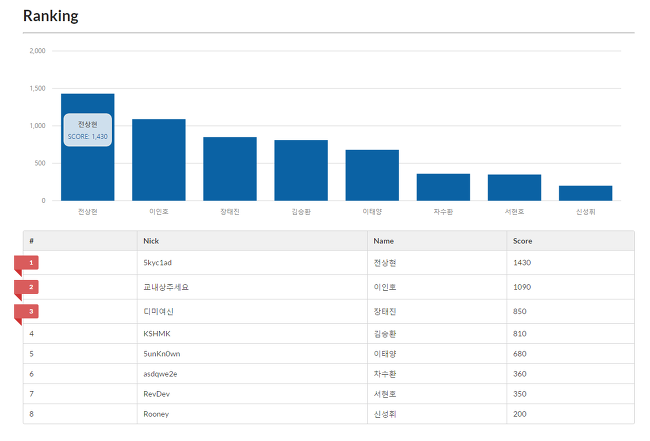Click the 'Nick' column header
This screenshot has height=441, width=650.
pyautogui.click(x=252, y=241)
